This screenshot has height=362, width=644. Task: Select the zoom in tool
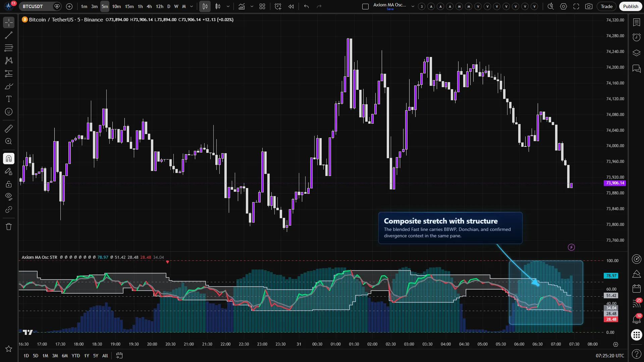[x=9, y=141]
